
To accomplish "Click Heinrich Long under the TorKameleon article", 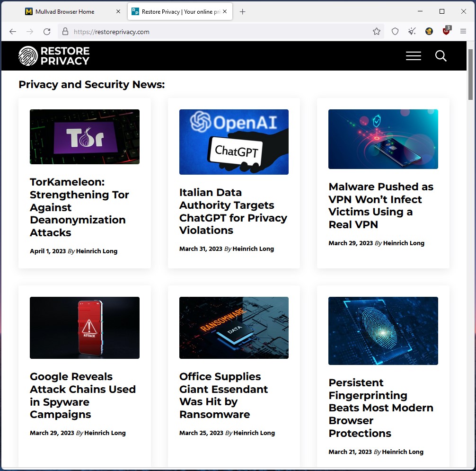I will pyautogui.click(x=97, y=251).
